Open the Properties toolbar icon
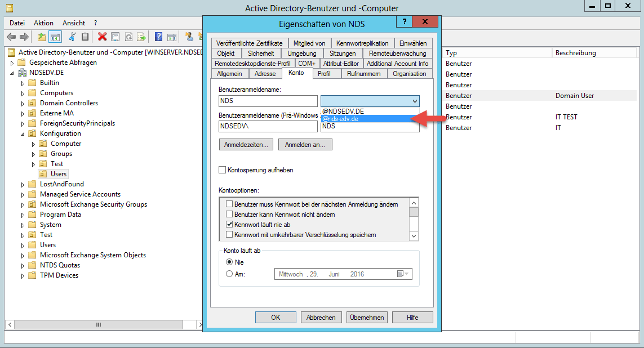This screenshot has width=644, height=348. point(115,37)
